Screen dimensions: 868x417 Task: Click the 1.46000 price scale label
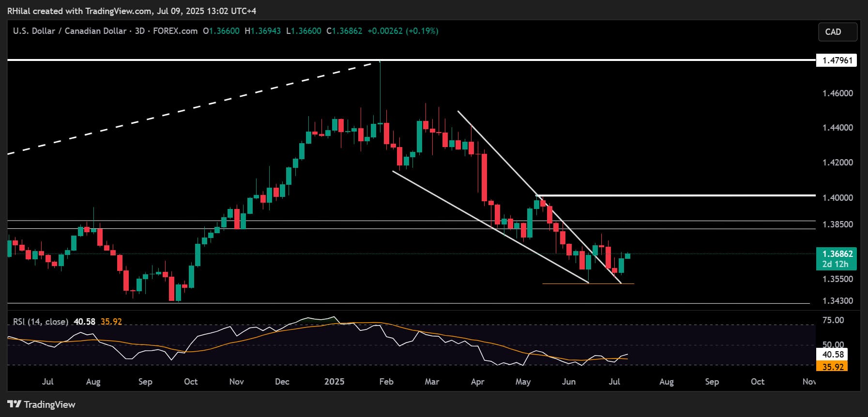(838, 93)
